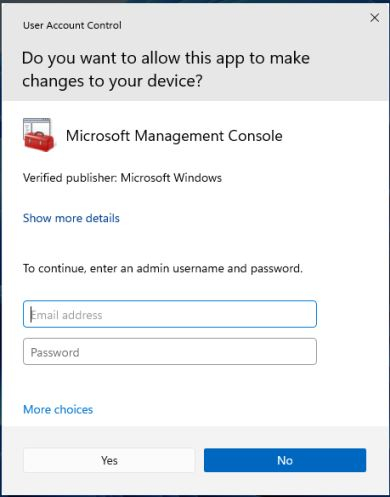Place cursor in the admin username box
The height and width of the screenshot is (497, 390).
170,314
